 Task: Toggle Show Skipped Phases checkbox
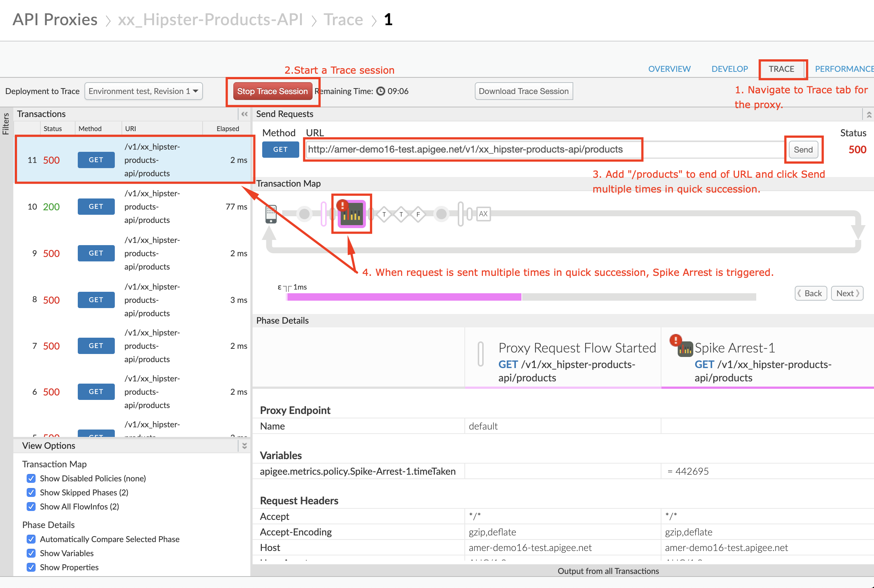pyautogui.click(x=31, y=492)
